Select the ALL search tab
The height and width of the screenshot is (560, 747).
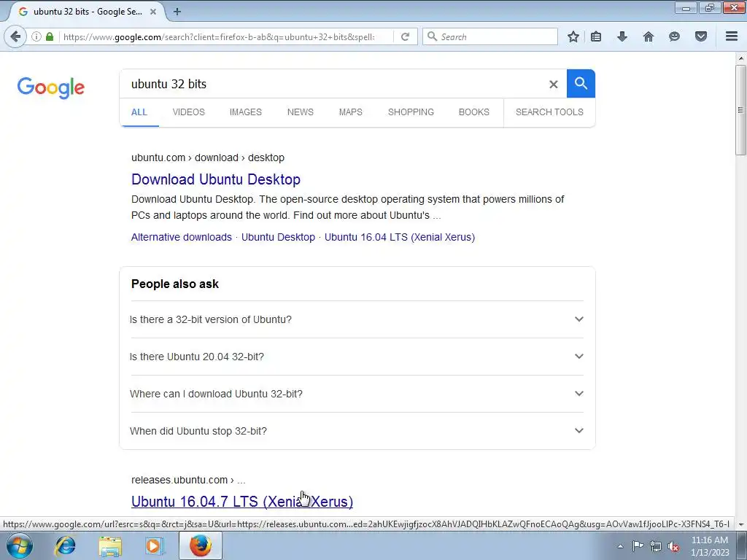pyautogui.click(x=139, y=112)
